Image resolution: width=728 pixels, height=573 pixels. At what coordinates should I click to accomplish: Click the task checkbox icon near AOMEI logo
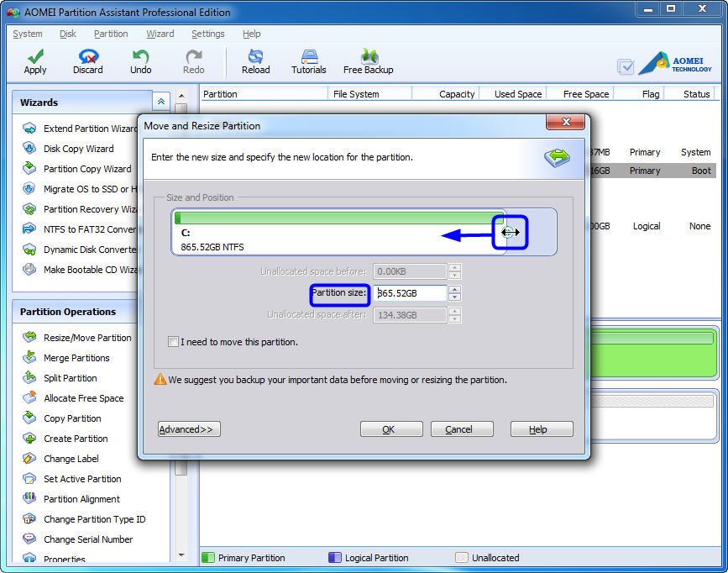tap(626, 67)
